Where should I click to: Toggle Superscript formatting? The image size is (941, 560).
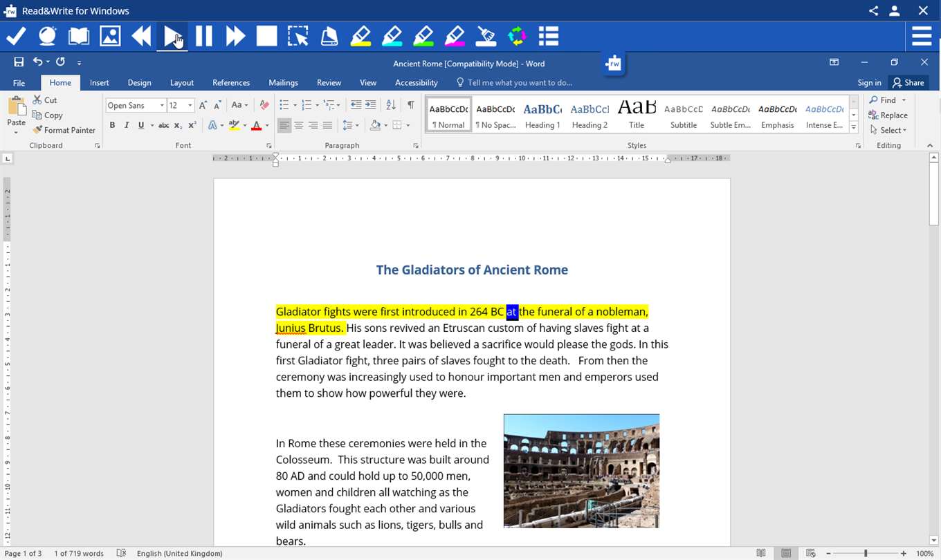pos(192,125)
